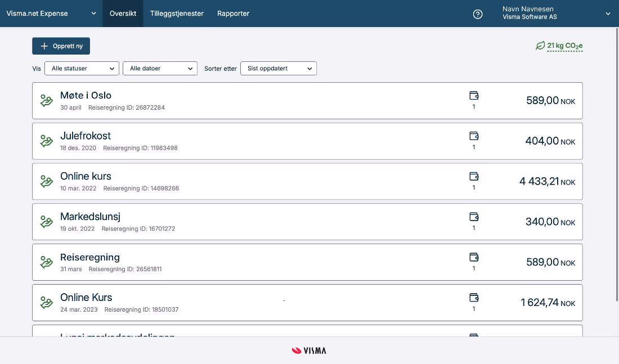Viewport: 619px width, 364px height.
Task: Click the Visma logo in footer
Action: (x=309, y=350)
